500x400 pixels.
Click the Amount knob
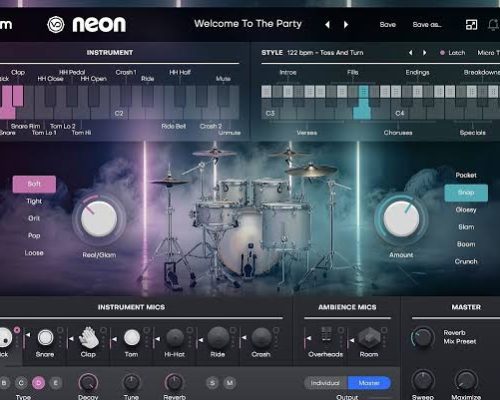pos(401,219)
